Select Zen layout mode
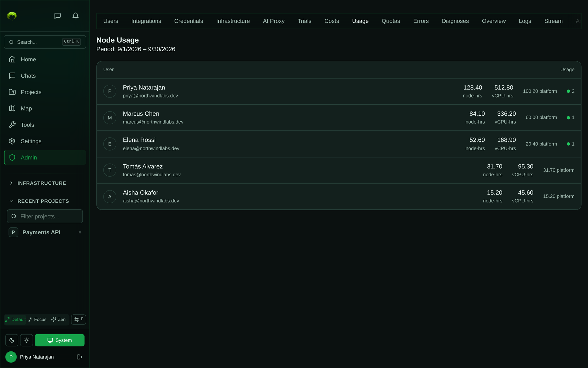Screen dimensions: 588x368 (58, 319)
